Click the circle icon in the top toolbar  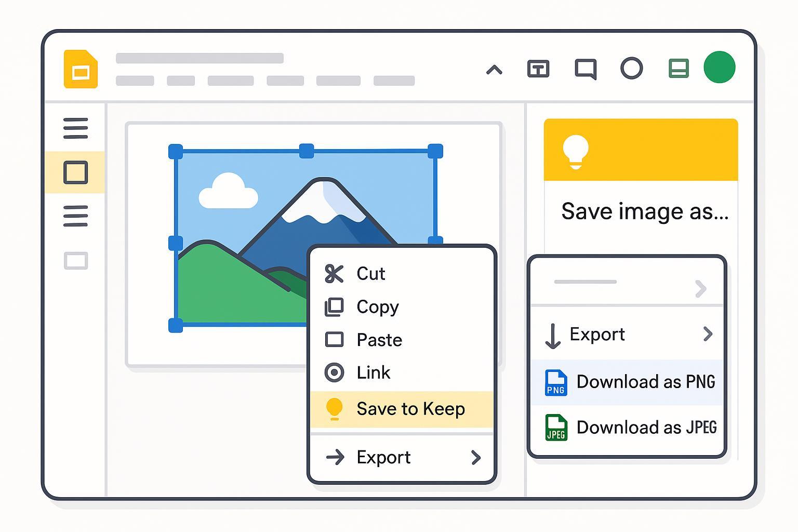click(x=631, y=69)
